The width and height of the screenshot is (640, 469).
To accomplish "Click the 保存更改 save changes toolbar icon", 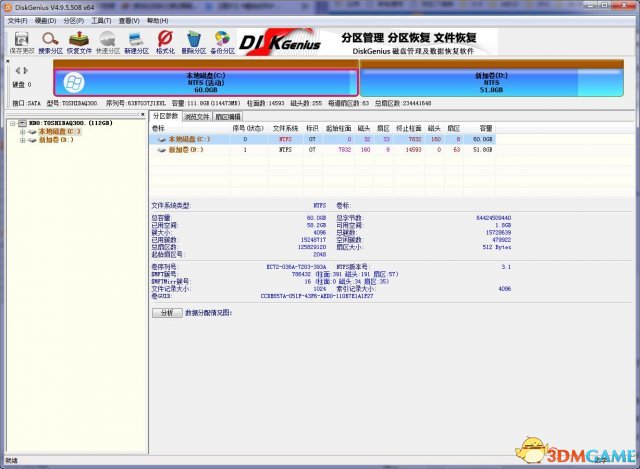I will point(22,43).
